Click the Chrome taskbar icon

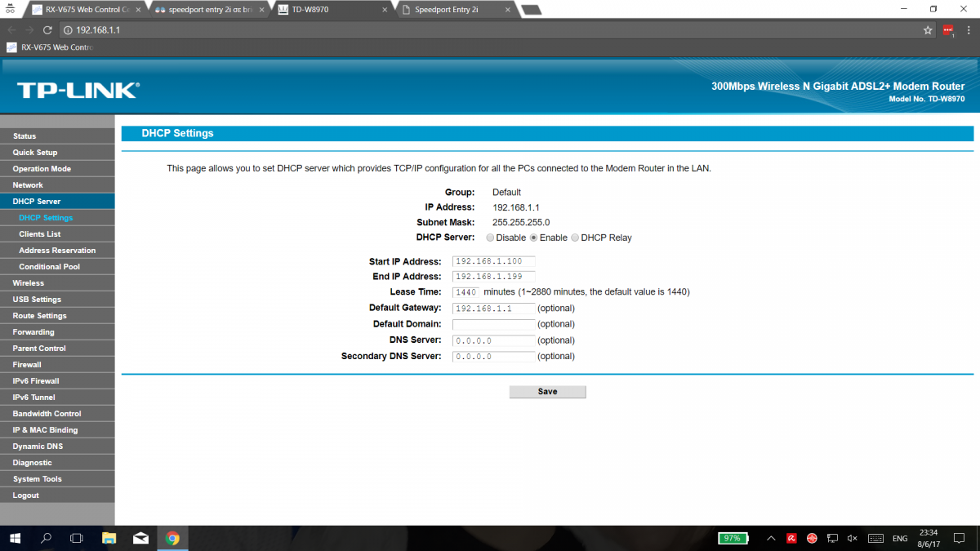click(172, 538)
